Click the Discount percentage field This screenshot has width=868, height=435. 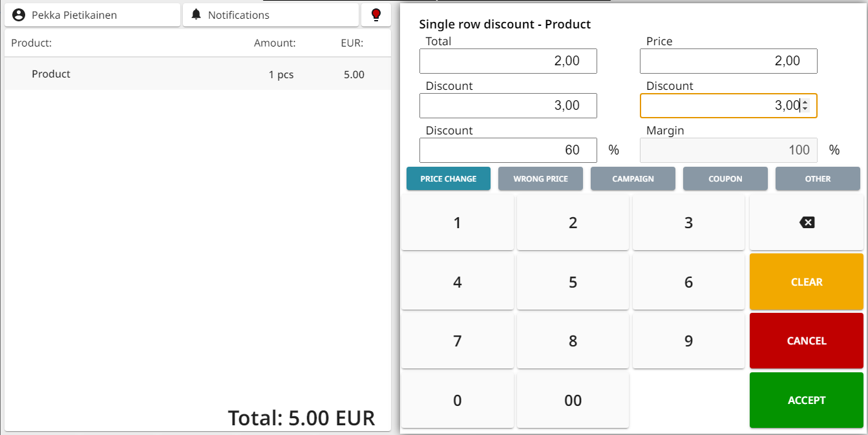pos(508,150)
